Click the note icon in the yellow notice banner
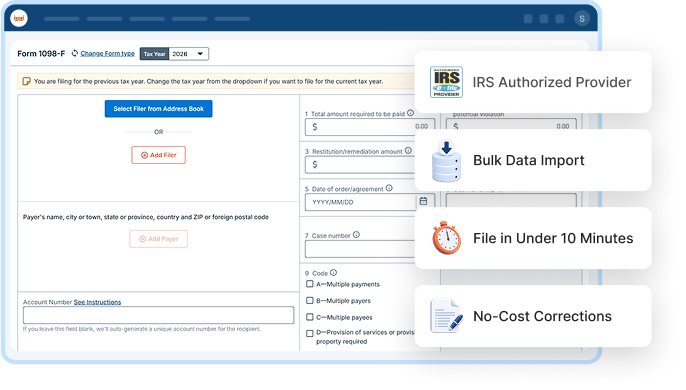Viewport: 686px width, 390px height. click(x=26, y=81)
